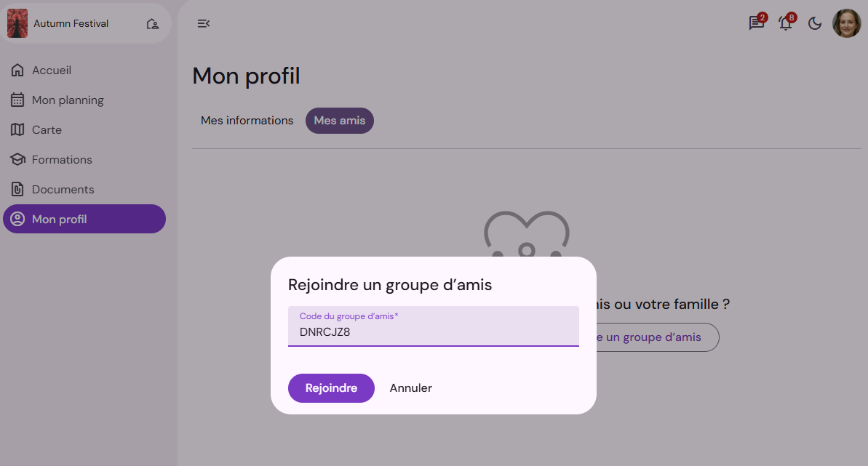Switch to the Mes informations tab

[247, 121]
